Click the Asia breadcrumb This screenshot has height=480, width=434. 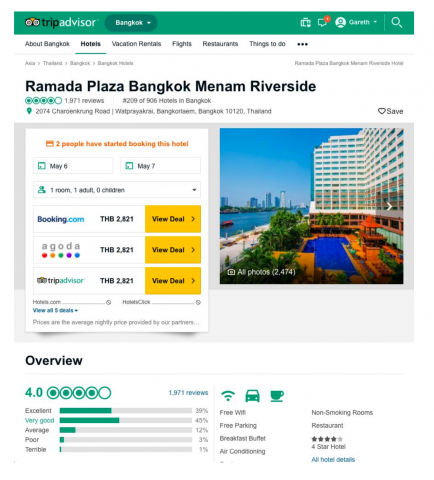click(x=30, y=63)
